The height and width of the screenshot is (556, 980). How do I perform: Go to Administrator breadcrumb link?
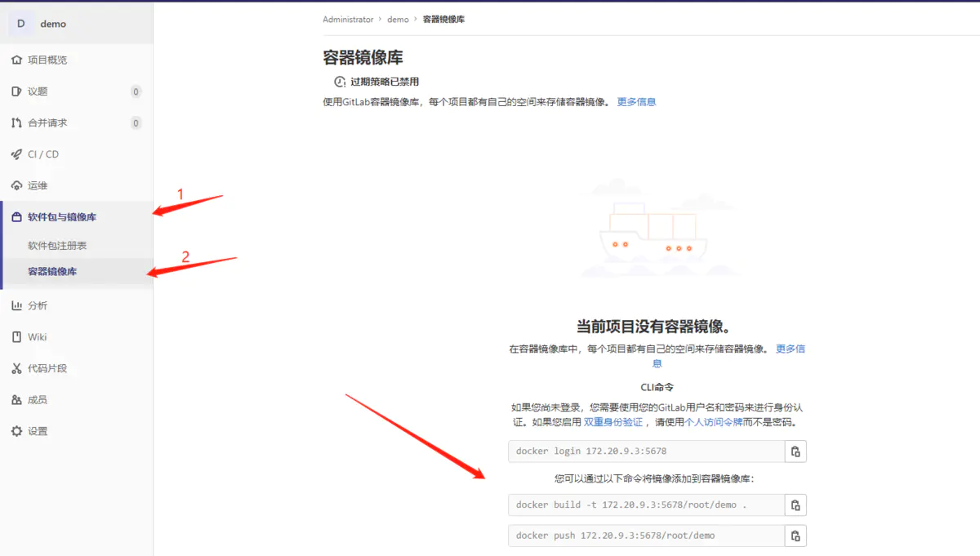[348, 20]
